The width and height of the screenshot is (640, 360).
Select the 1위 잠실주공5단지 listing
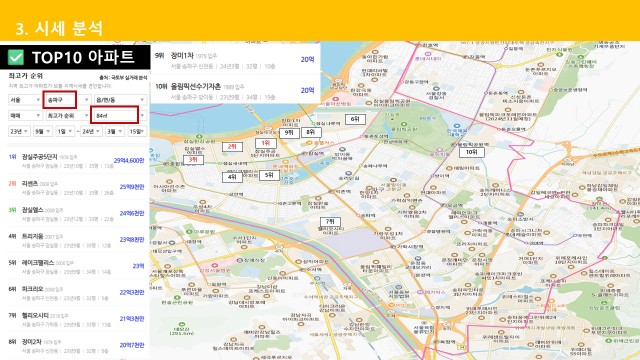(77, 161)
